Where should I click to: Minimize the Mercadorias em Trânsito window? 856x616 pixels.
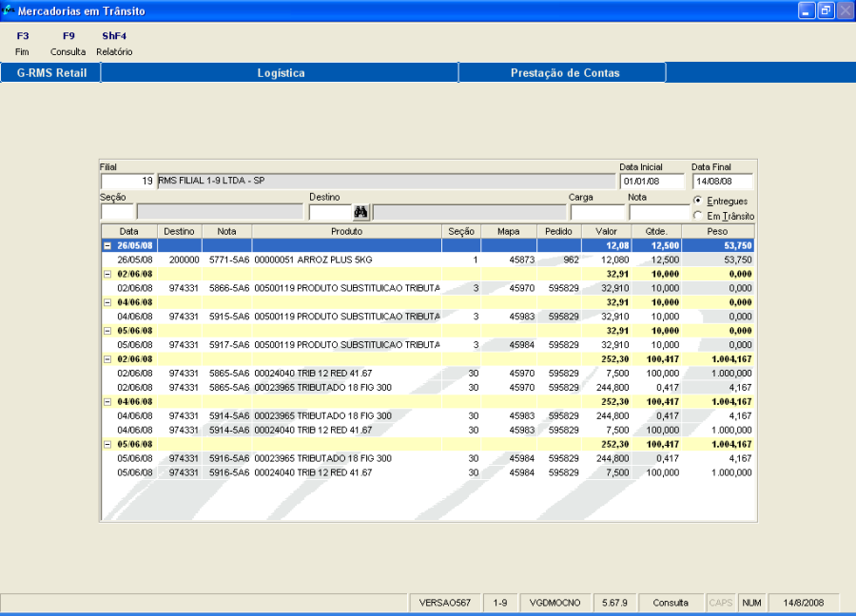[x=807, y=10]
